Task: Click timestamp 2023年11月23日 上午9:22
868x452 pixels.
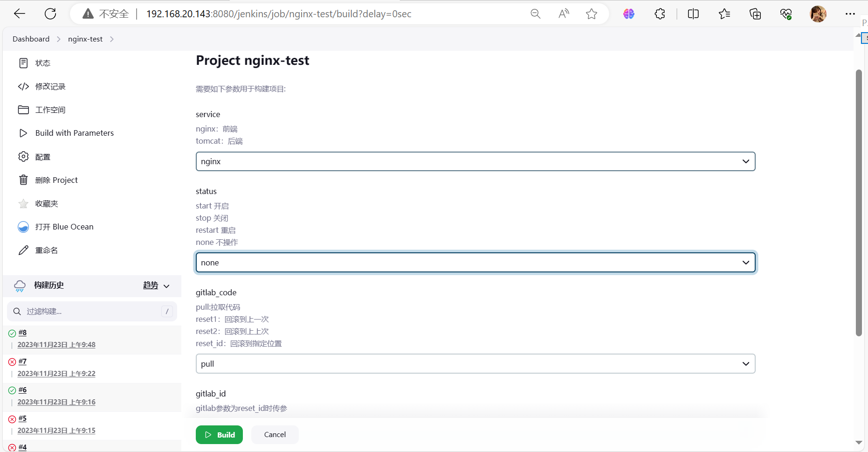Action: click(56, 374)
